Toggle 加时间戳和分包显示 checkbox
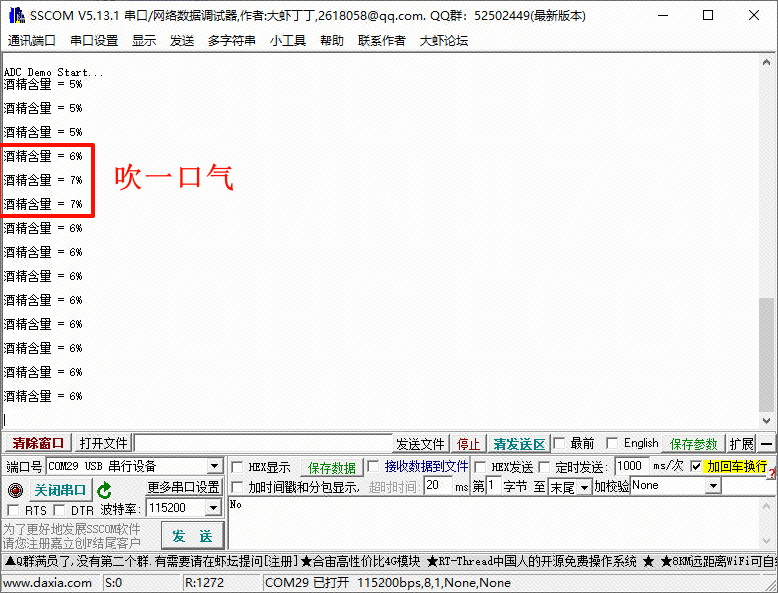 pos(237,487)
